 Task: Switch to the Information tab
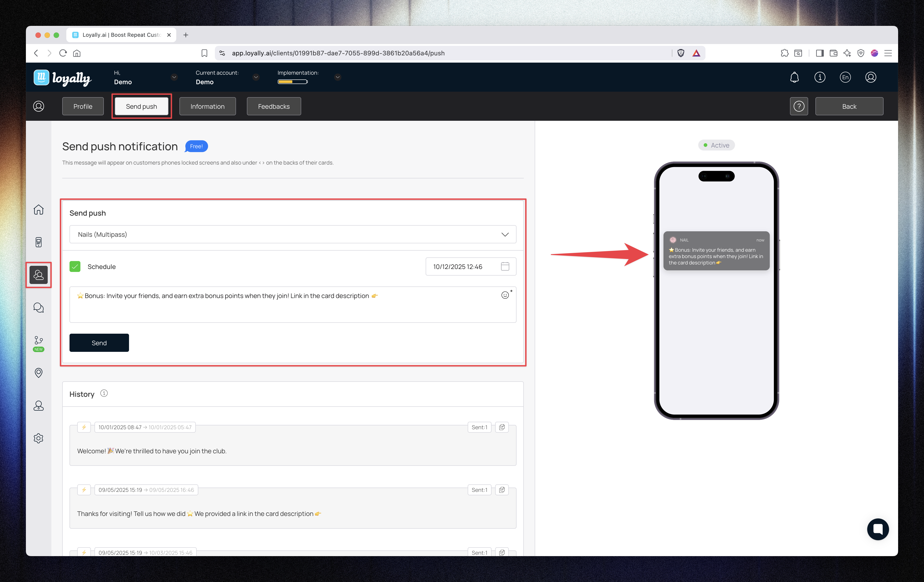click(207, 106)
